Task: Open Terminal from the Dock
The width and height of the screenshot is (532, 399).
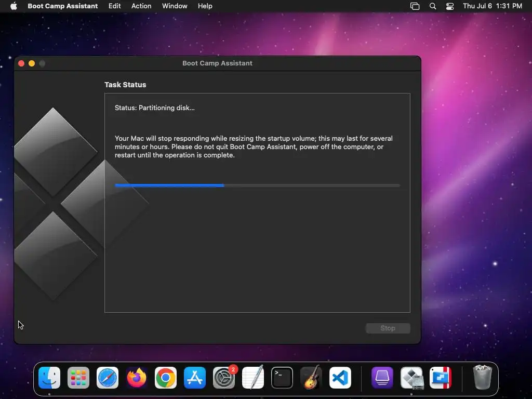Action: coord(282,378)
